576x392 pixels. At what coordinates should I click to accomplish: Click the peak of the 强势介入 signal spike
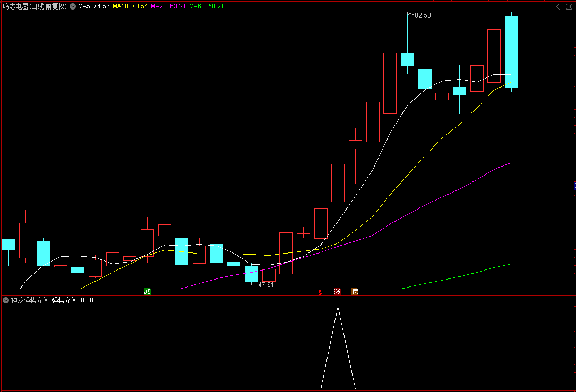338,307
